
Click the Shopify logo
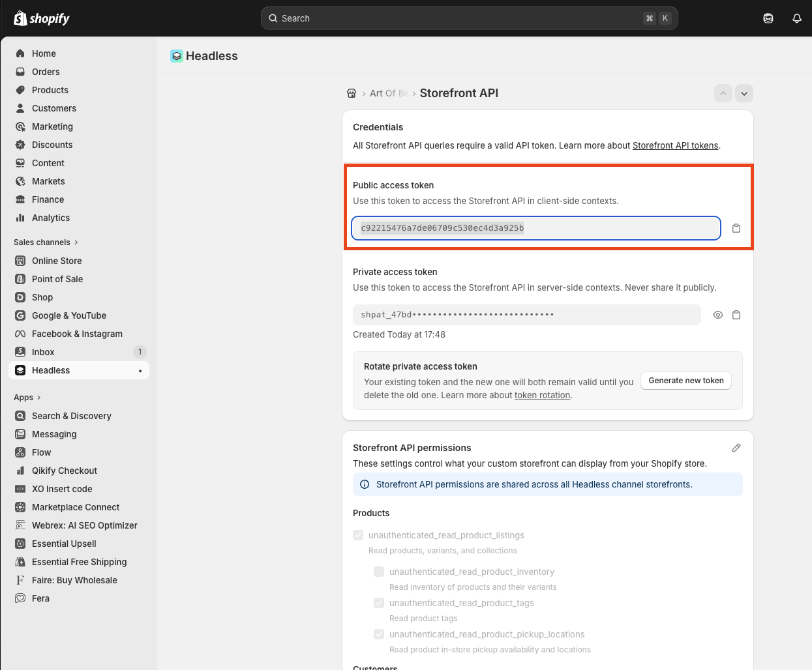click(x=42, y=18)
